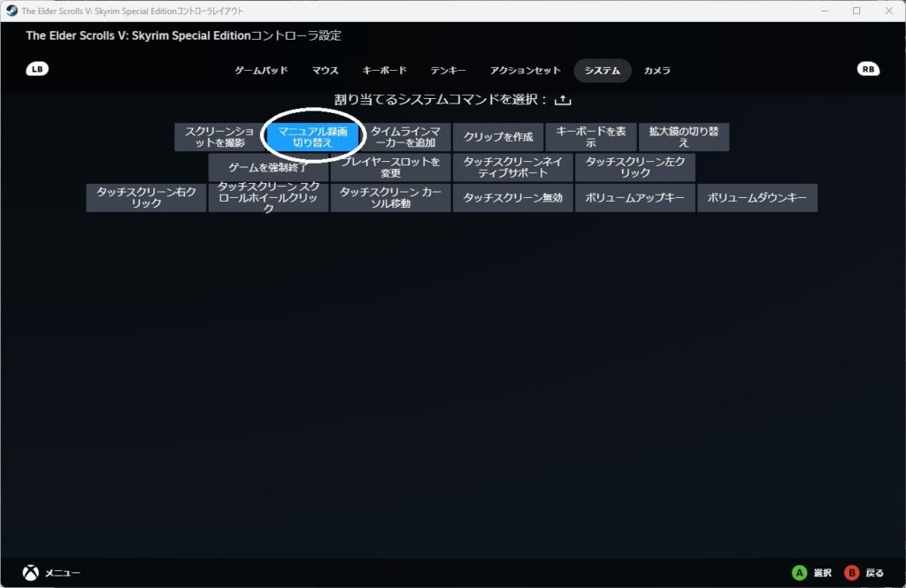Choose クリップを作成 command
The image size is (906, 588).
coord(498,137)
